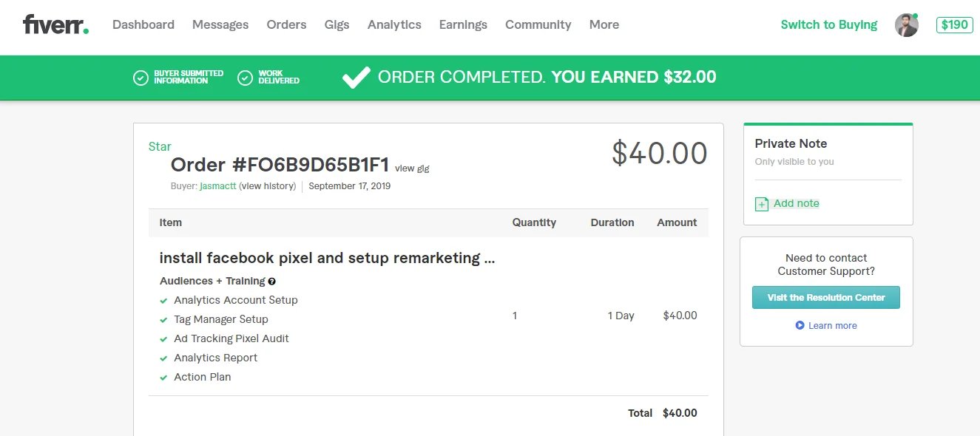Viewport: 980px width, 436px height.
Task: Click the large Order Completed checkmark
Action: [x=356, y=77]
